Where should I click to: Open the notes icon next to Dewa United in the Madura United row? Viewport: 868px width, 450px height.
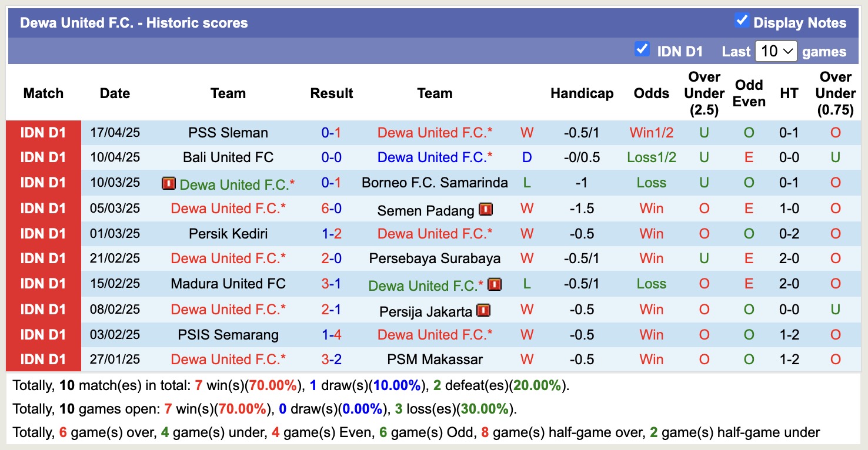[495, 284]
